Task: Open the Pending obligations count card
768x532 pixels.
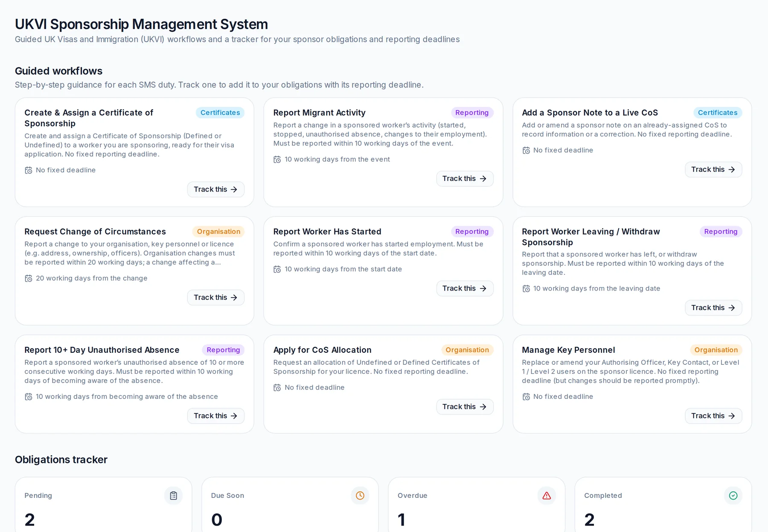Action: (x=103, y=505)
